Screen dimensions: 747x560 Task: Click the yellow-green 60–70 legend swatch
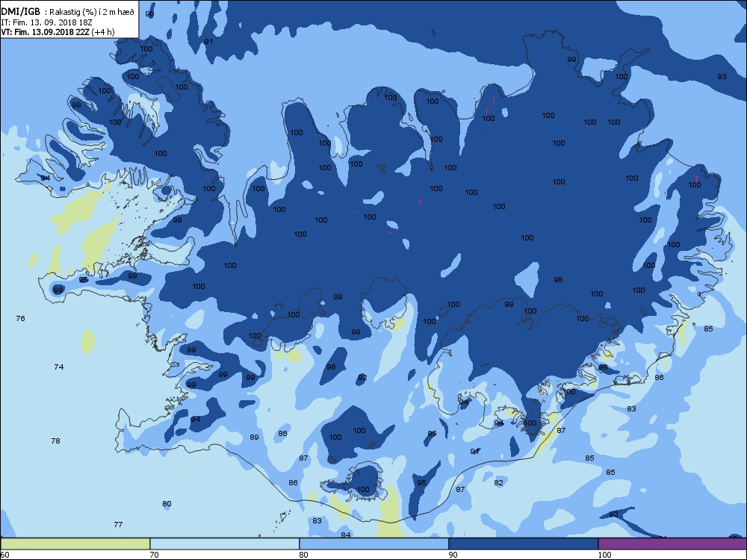[75, 544]
